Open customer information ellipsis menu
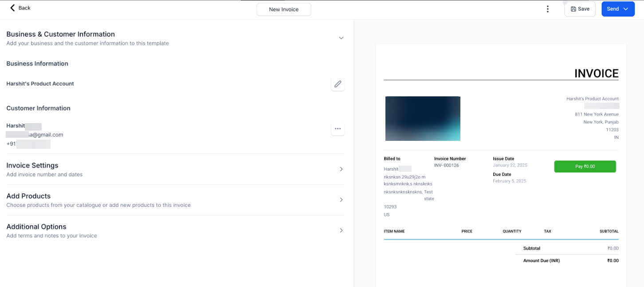Screen dimensions: 644x287 click(x=338, y=129)
